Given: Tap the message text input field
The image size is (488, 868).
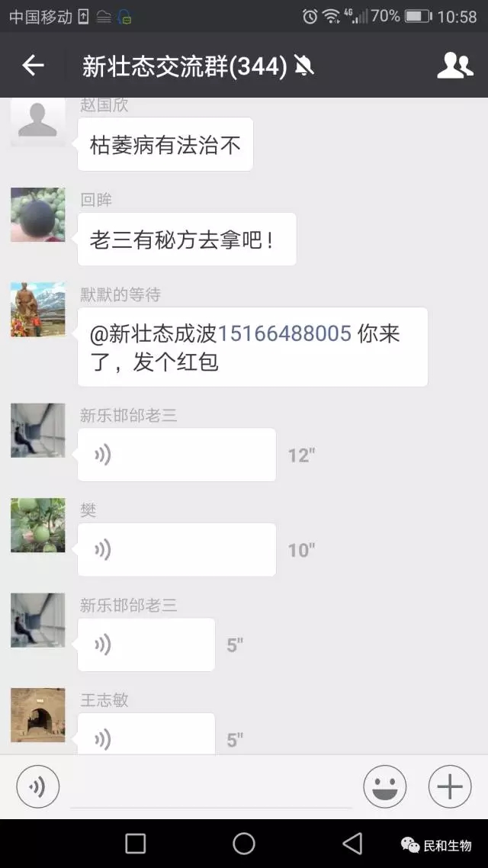Looking at the screenshot, I should click(210, 786).
